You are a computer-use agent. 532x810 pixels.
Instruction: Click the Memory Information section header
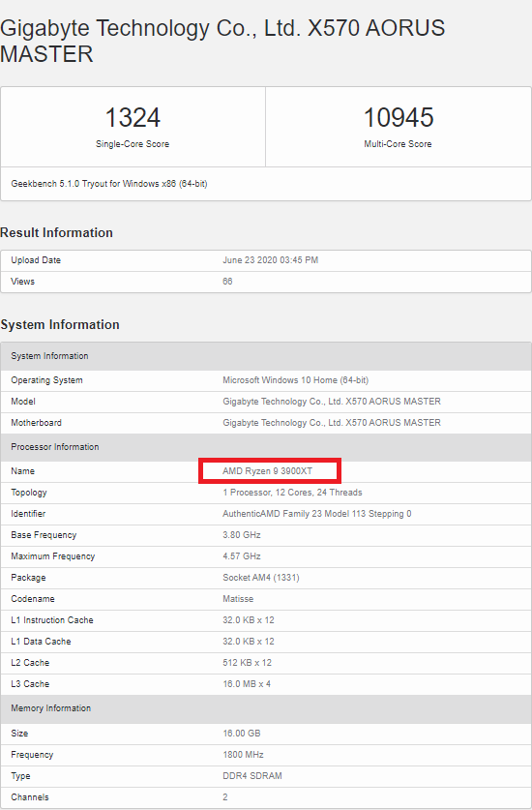click(265, 708)
